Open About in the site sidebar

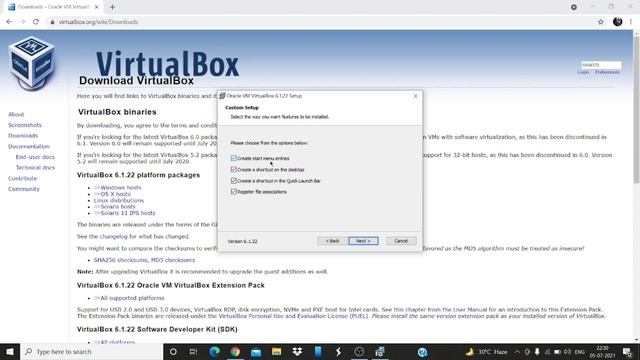tap(16, 114)
